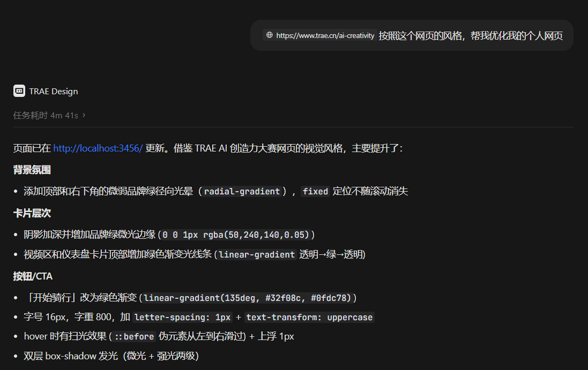The height and width of the screenshot is (370, 588).
Task: Click the TRAE Design agent name
Action: tap(54, 92)
